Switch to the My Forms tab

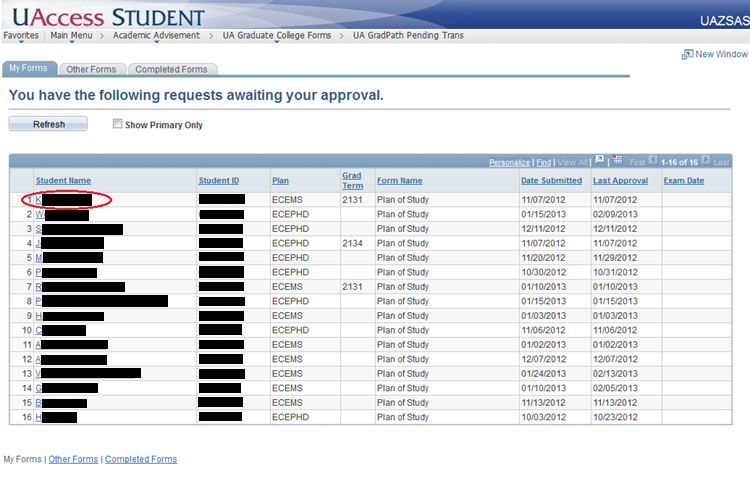tap(29, 68)
